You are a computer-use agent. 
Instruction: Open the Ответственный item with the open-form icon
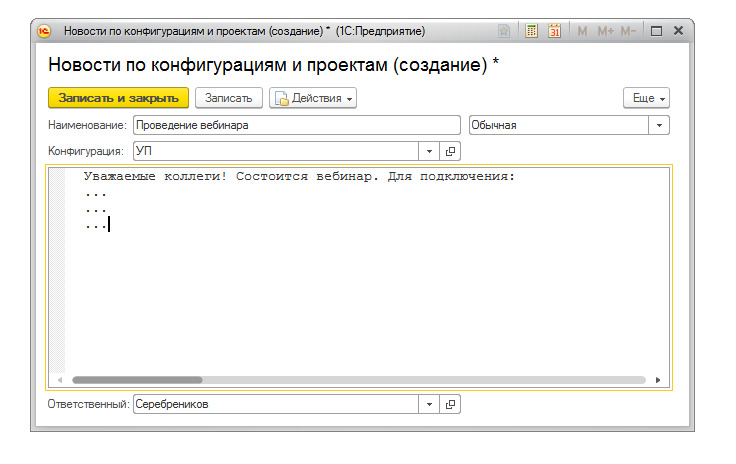tap(450, 405)
